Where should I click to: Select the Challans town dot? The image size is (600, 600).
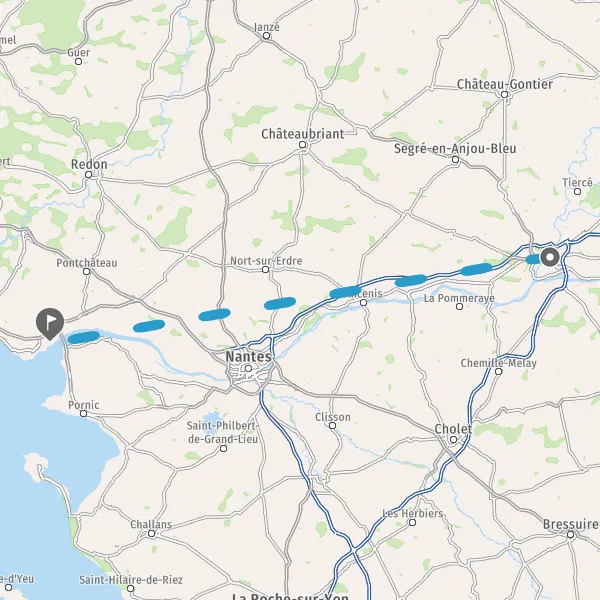pos(152,534)
